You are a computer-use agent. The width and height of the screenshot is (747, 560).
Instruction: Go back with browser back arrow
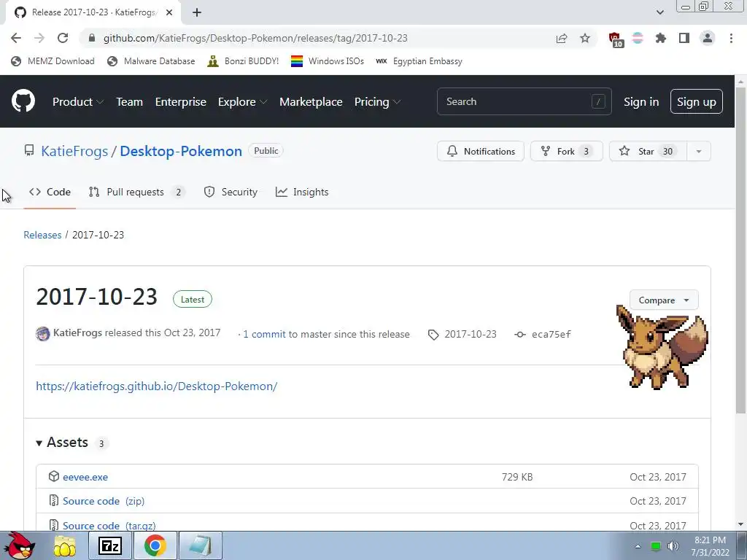point(16,38)
